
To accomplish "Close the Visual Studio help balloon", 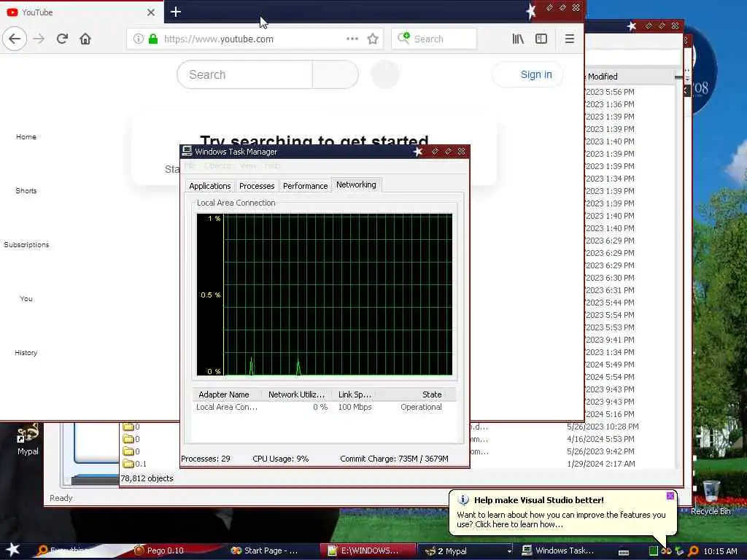I will click(x=670, y=496).
